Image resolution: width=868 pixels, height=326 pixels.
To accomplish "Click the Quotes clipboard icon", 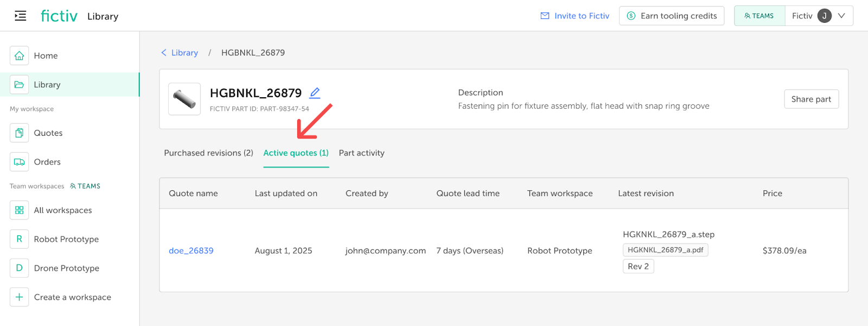I will coord(19,133).
